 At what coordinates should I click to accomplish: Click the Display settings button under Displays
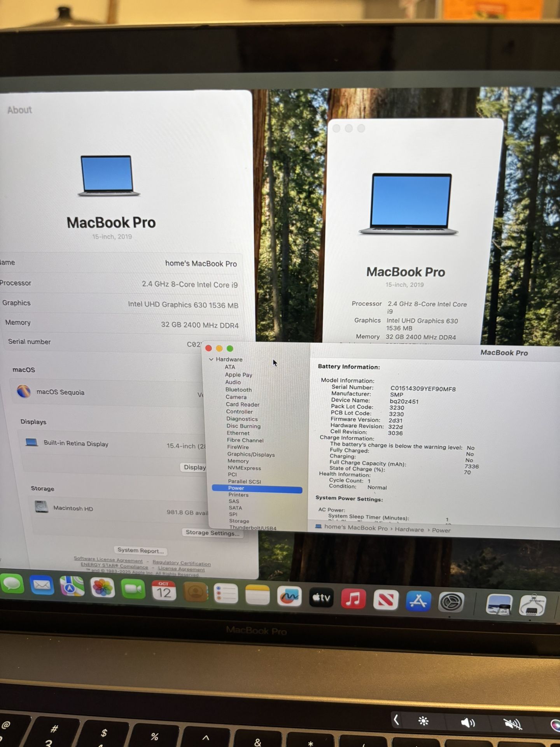click(x=194, y=467)
